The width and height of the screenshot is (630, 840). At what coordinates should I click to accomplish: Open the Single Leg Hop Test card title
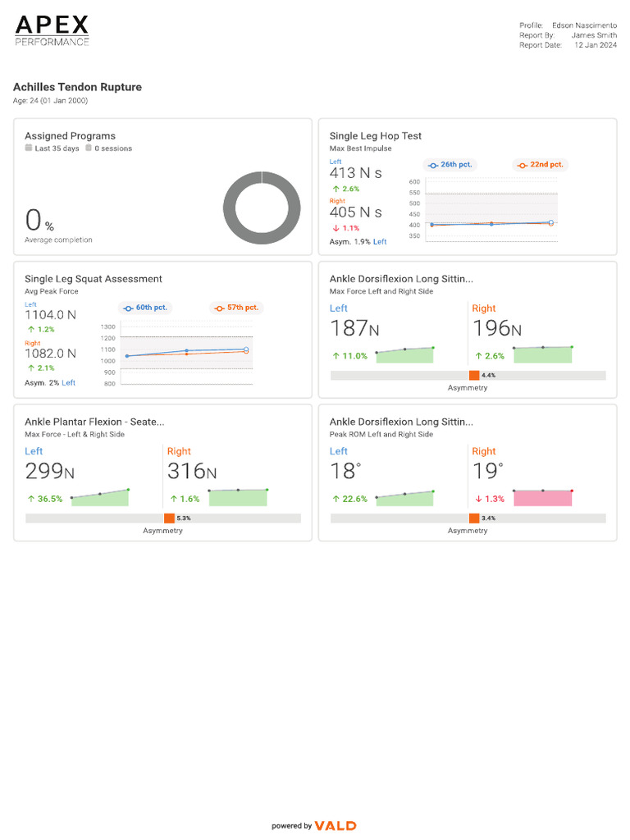coord(376,136)
